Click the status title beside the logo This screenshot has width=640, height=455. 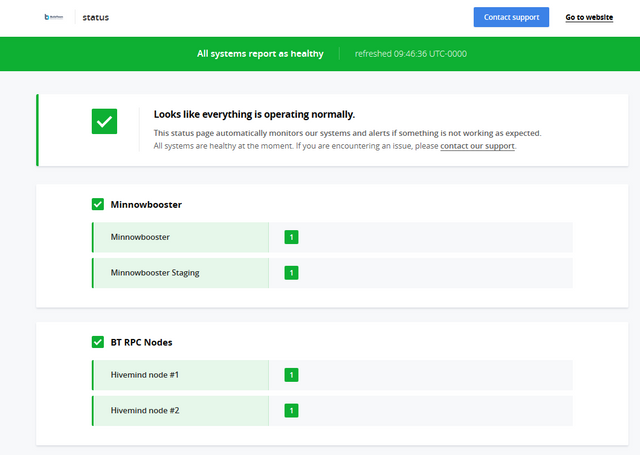(x=96, y=18)
